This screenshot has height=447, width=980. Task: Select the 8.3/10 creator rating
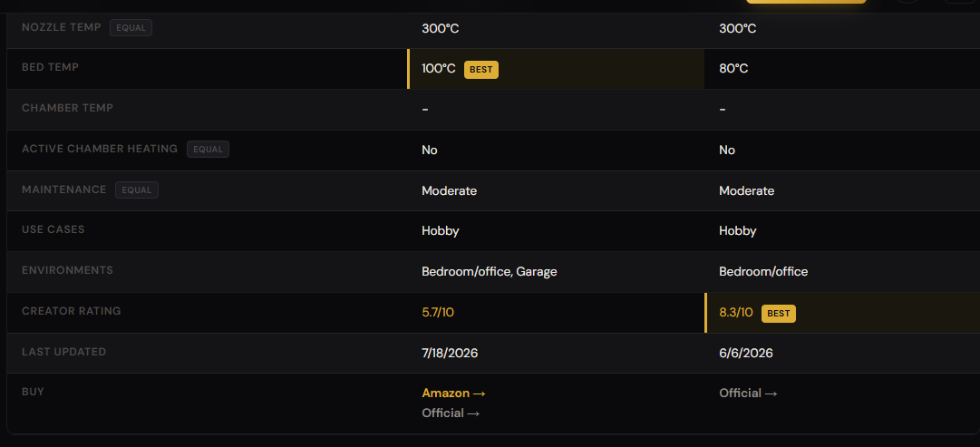(x=736, y=313)
